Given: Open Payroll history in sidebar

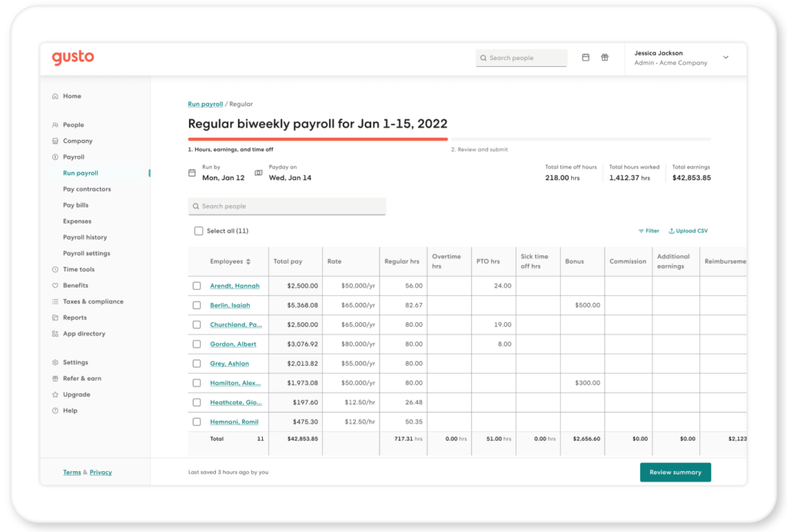Looking at the screenshot, I should click(85, 238).
